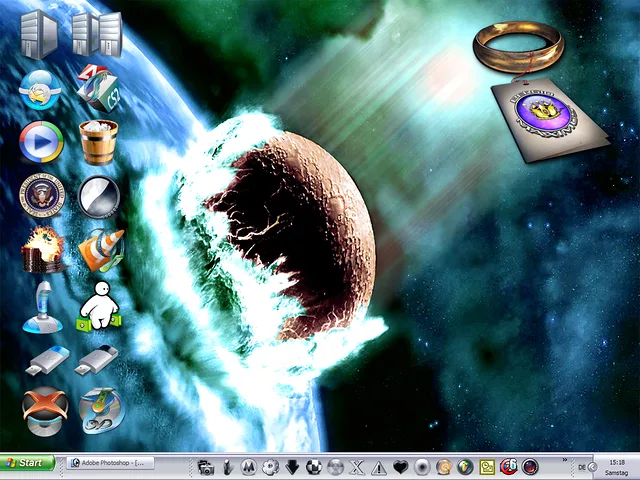Viewport: 640px width, 480px height.
Task: Open the yellow square quick launch icon
Action: coord(487,467)
